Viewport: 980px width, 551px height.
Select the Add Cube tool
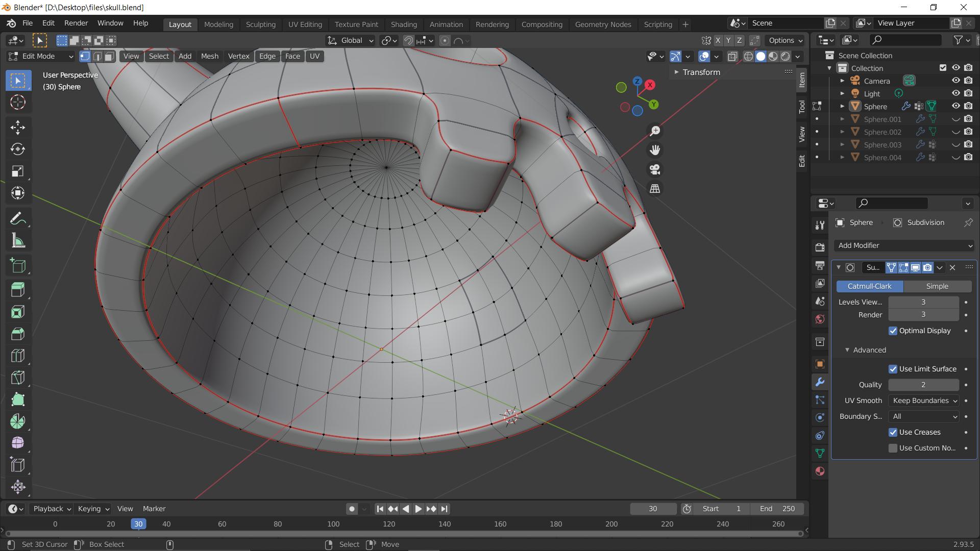click(x=18, y=265)
